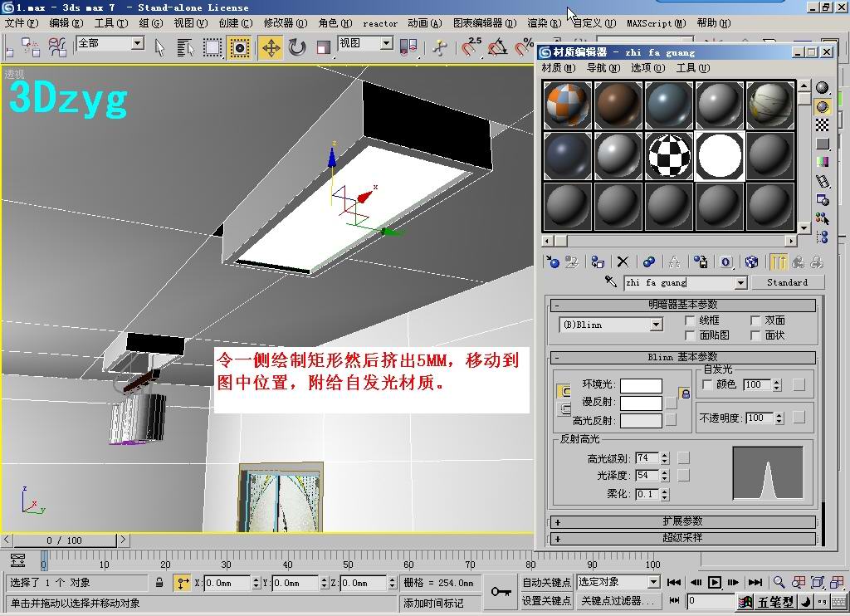Check the self-illumination 颜色 checkbox
Image resolution: width=850 pixels, height=616 pixels.
pyautogui.click(x=707, y=385)
